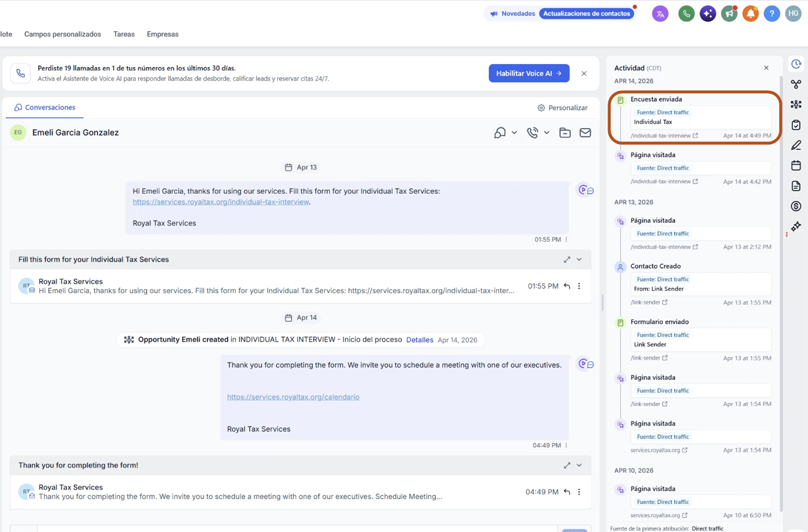808x532 pixels.
Task: Open the call options dropdown arrow
Action: (547, 133)
